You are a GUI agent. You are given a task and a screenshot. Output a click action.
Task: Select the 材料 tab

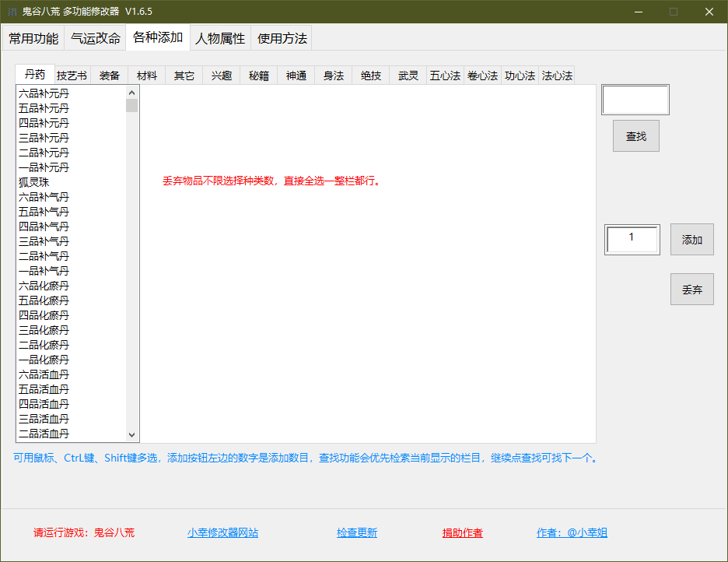coord(146,76)
